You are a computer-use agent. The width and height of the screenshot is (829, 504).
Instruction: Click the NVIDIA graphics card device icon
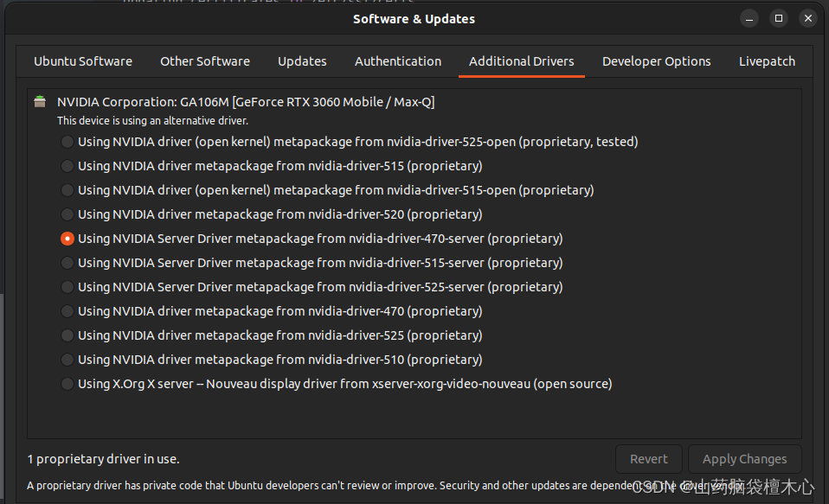pyautogui.click(x=40, y=101)
